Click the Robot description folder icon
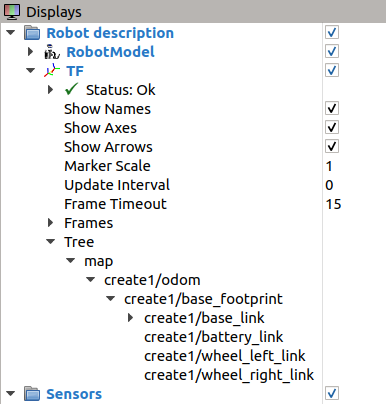 coord(32,33)
